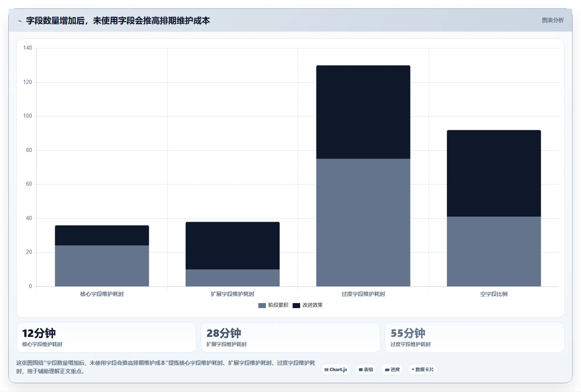The height and width of the screenshot is (392, 581).
Task: Click the dark 改进效果 segment of 扩展字段维护耗时 bar
Action: (x=232, y=245)
